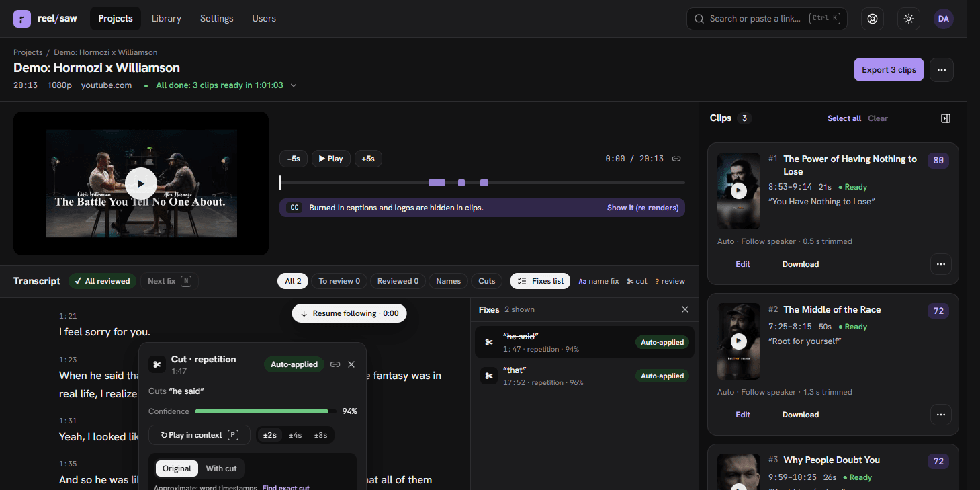The width and height of the screenshot is (980, 490).
Task: Open the Users tab
Action: [264, 19]
